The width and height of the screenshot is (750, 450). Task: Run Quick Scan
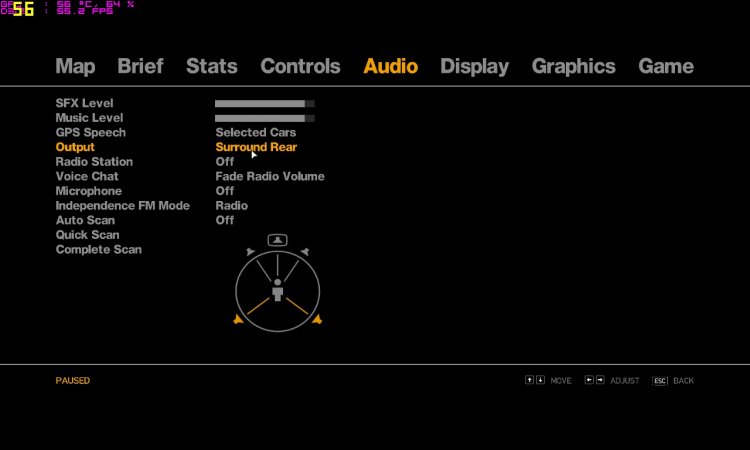[87, 235]
